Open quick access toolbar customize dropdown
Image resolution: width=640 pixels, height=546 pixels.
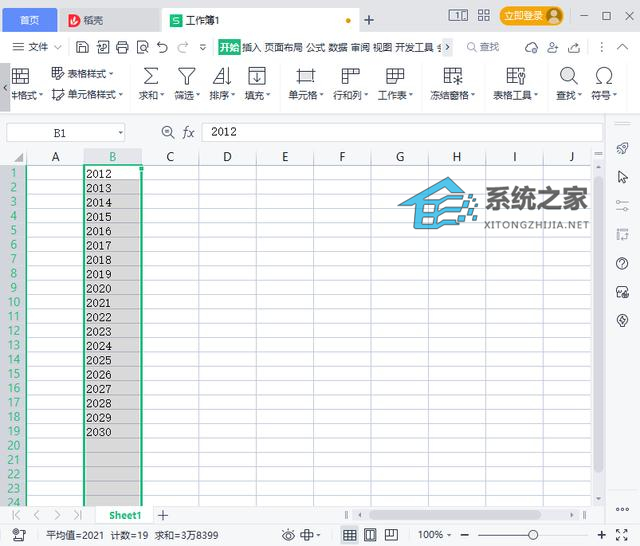point(202,47)
